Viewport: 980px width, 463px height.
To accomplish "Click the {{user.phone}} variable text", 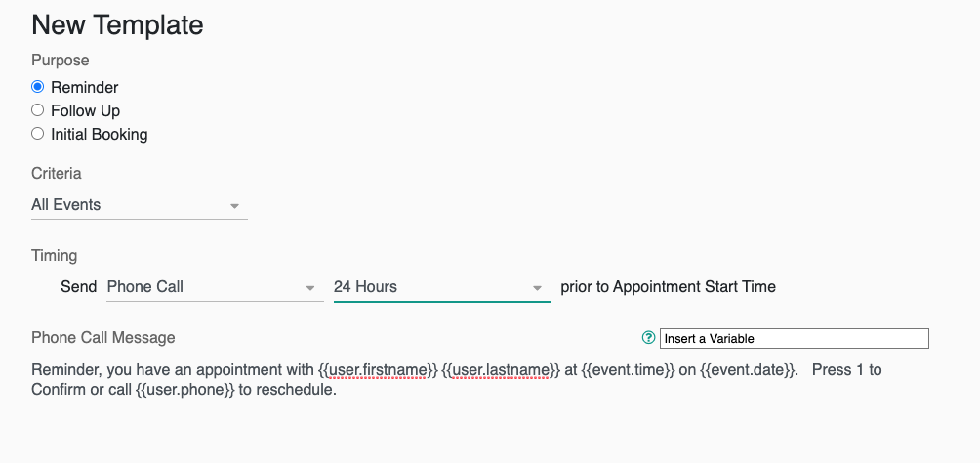I will [185, 391].
